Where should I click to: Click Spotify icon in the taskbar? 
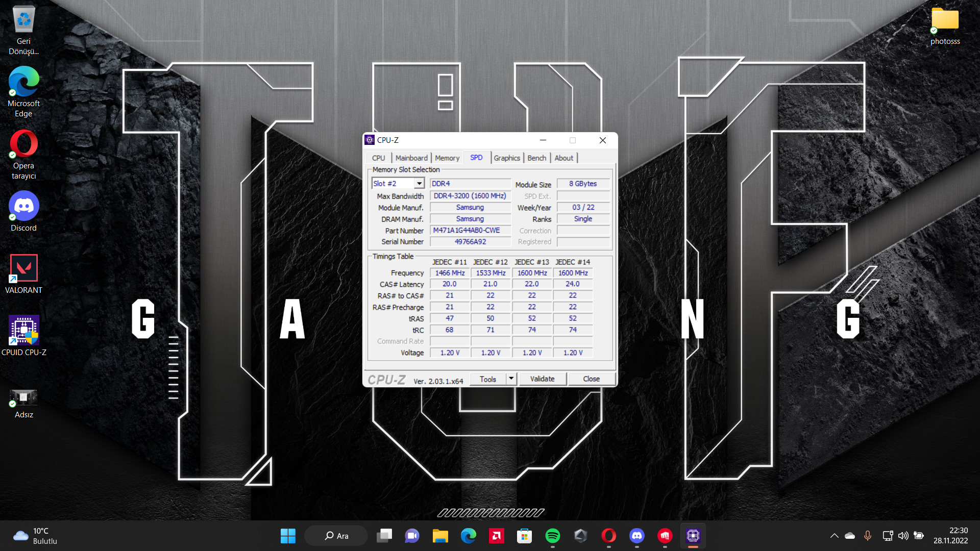pyautogui.click(x=552, y=536)
